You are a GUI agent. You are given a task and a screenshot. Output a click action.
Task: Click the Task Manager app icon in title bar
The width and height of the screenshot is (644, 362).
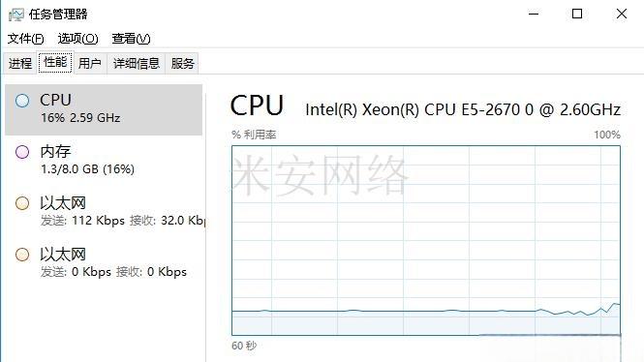click(x=16, y=15)
